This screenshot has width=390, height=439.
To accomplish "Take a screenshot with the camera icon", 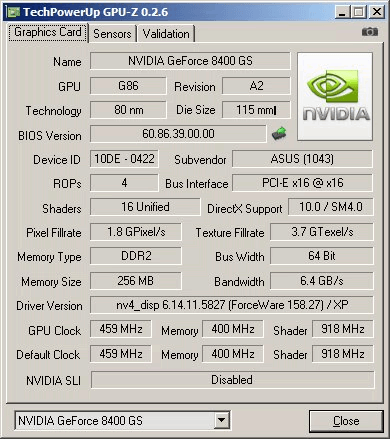I will (x=370, y=32).
